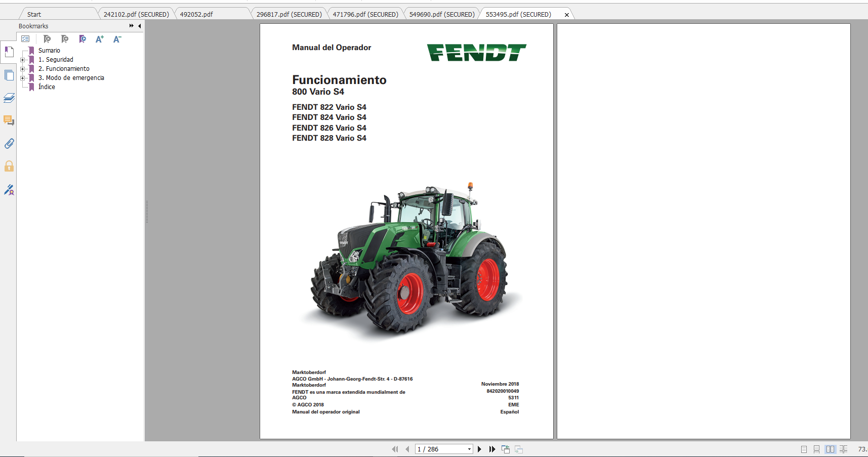Select the '3. Modo de emergencia' bookmark

[71, 78]
